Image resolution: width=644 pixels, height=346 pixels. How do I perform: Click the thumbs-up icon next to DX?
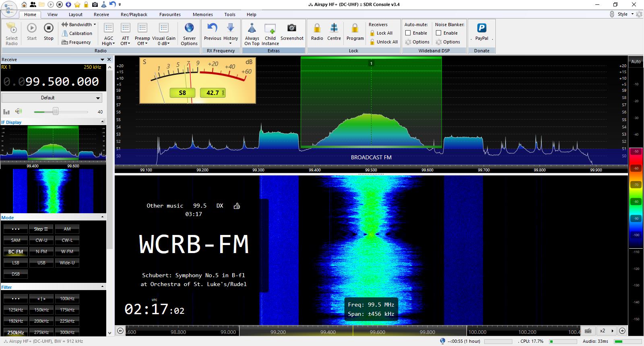tap(237, 206)
